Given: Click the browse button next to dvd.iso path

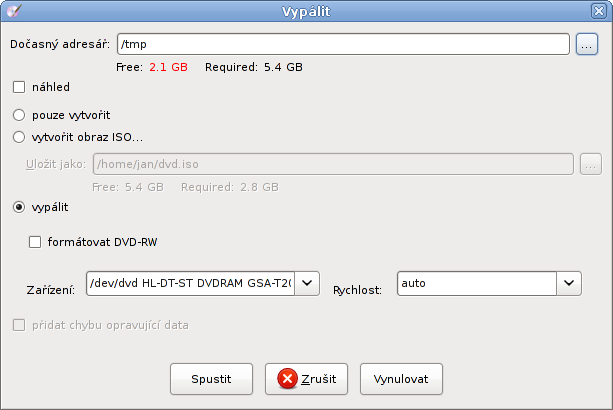Looking at the screenshot, I should click(591, 164).
